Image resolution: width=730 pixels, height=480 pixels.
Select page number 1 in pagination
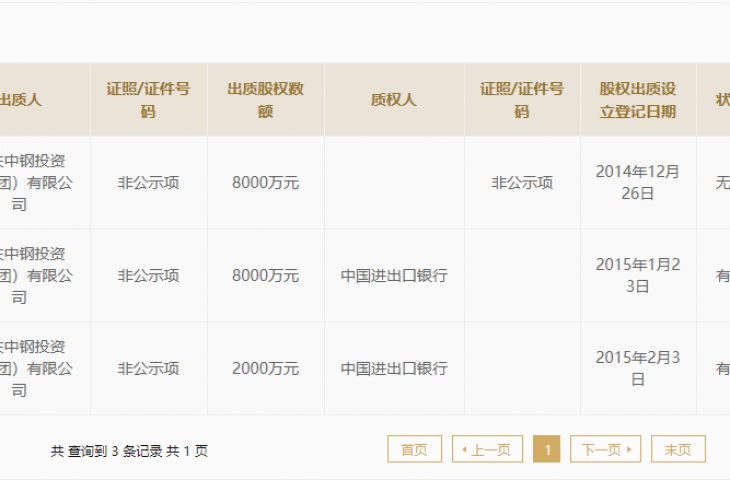point(547,449)
